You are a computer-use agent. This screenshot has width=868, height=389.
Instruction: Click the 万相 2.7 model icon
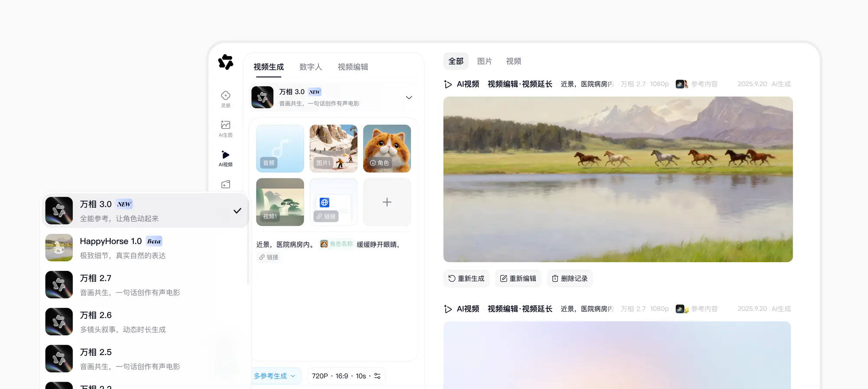(59, 284)
